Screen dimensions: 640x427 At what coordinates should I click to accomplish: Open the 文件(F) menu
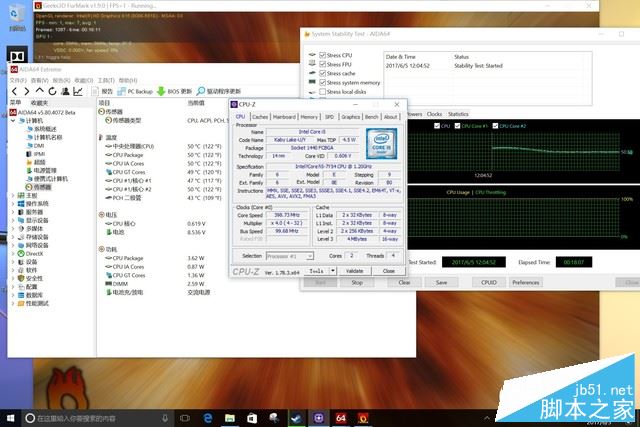pos(18,80)
